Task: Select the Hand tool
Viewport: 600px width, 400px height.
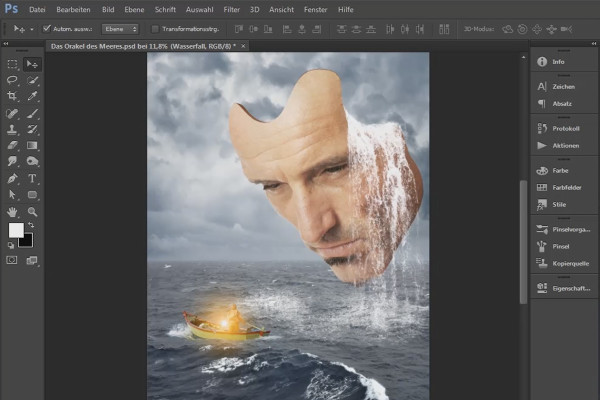Action: coord(12,212)
